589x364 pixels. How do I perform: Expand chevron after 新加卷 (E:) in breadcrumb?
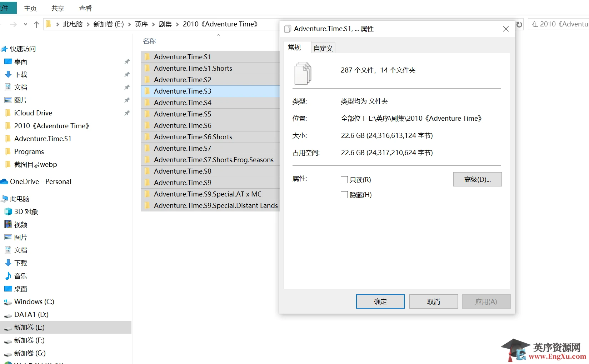[129, 24]
